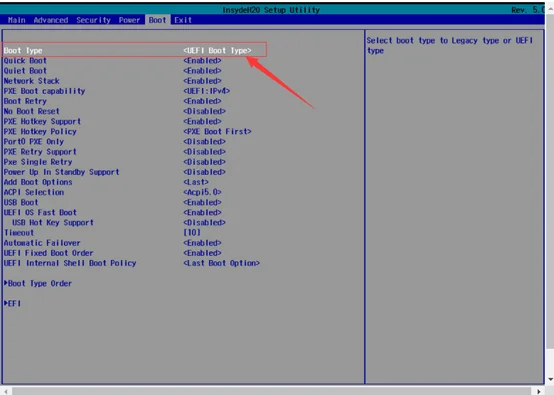Expand the EFI submenu
Screen dimensions: 554x395
pos(12,303)
